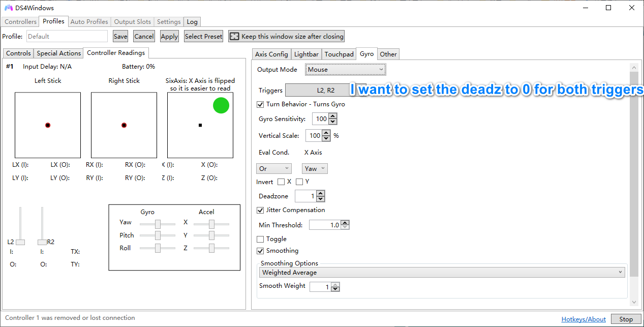This screenshot has height=327, width=644.
Task: Open the Auto Profiles tab
Action: [x=89, y=22]
